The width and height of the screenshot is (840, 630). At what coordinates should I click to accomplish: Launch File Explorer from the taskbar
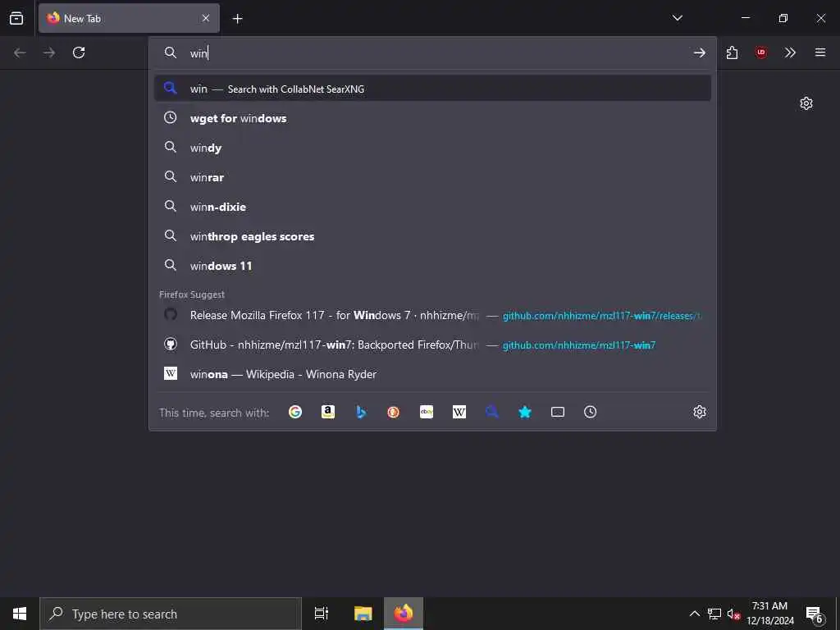coord(363,614)
